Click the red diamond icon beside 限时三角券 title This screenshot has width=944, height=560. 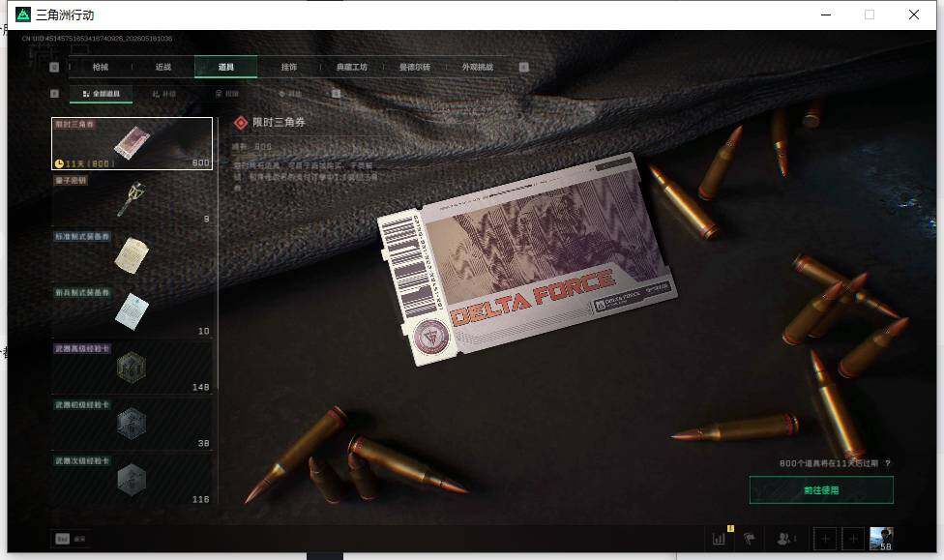[241, 123]
